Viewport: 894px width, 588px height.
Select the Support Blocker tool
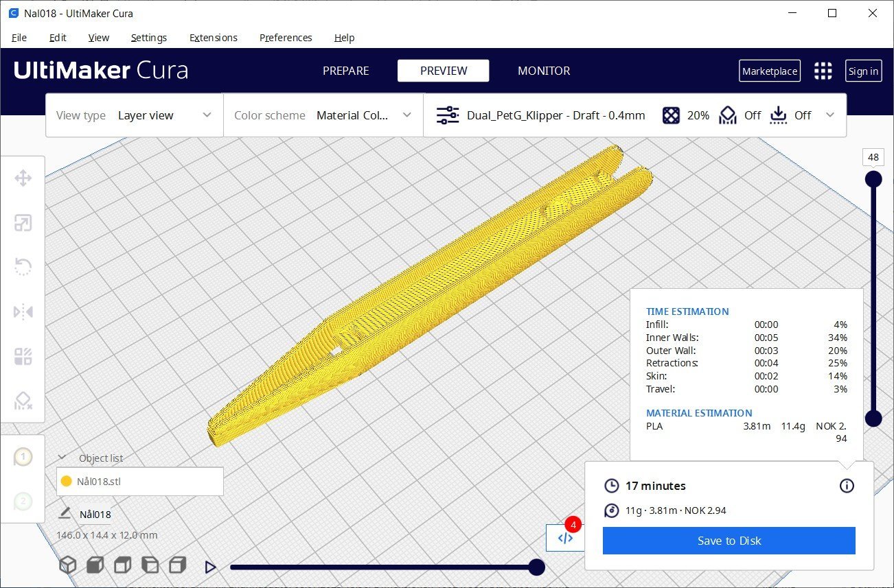pyautogui.click(x=23, y=401)
